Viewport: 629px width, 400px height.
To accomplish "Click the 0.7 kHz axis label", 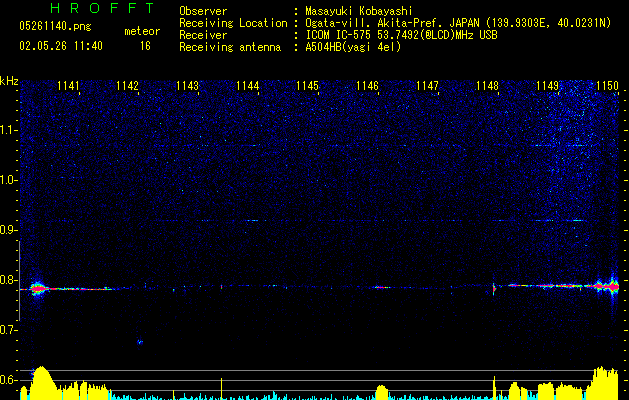I will 9,330.
